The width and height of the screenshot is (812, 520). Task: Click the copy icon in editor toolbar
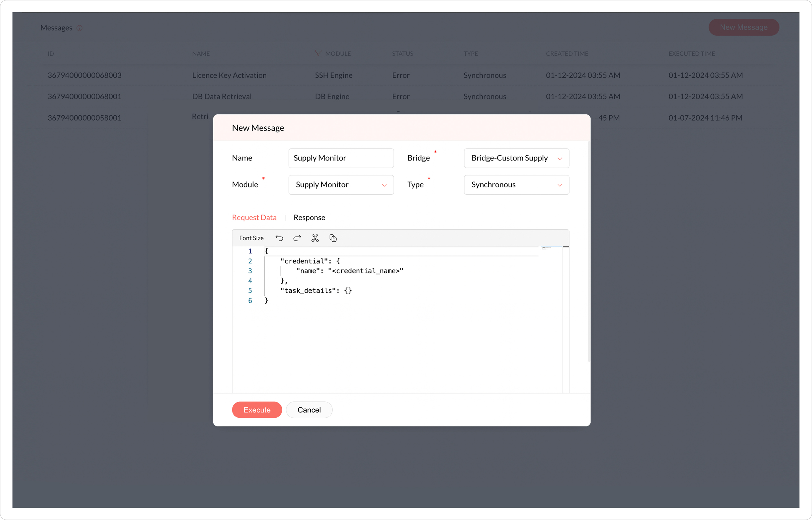point(333,238)
